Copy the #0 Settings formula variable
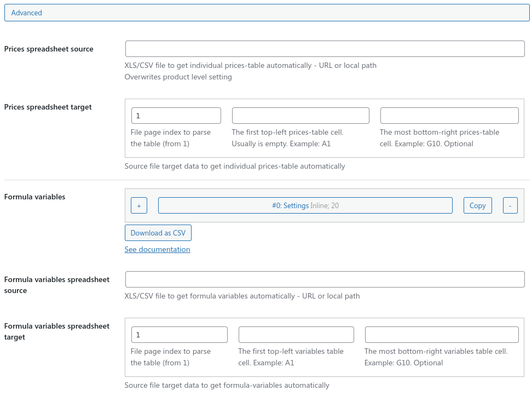Image resolution: width=532 pixels, height=396 pixels. (x=477, y=205)
